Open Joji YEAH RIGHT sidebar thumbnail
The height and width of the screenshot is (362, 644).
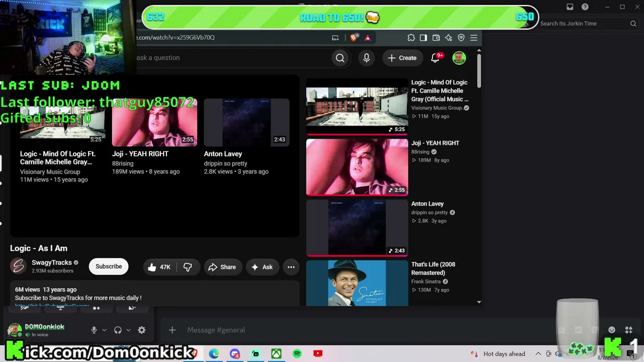(357, 167)
